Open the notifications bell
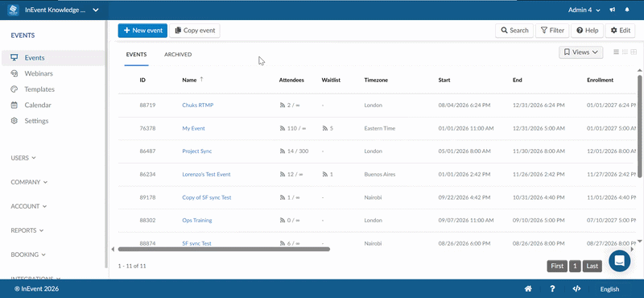Screen dimensions: 644x298 coord(627,10)
